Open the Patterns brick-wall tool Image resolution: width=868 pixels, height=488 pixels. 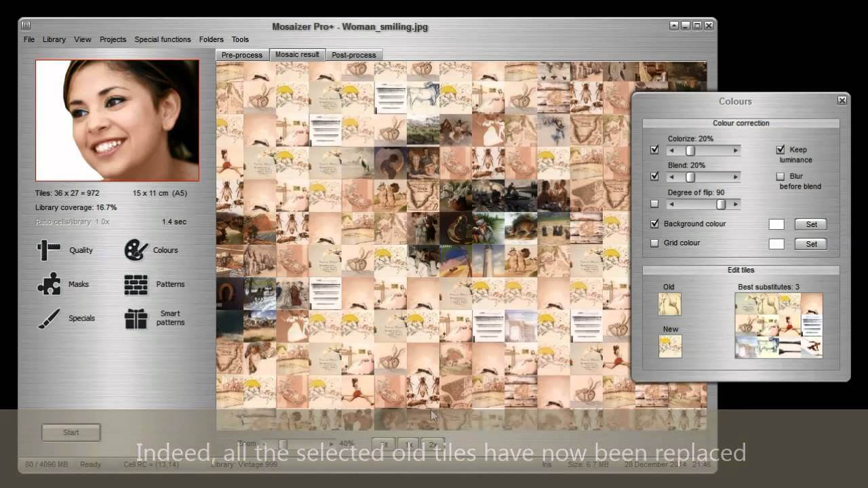click(155, 284)
